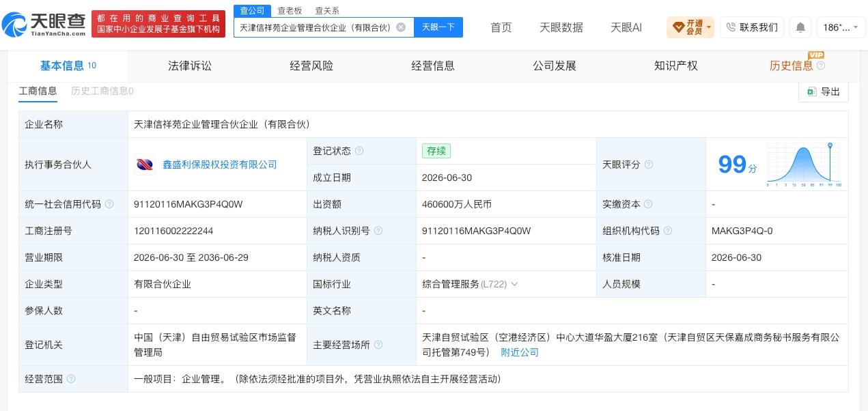Click 460600万人民币 capital value
The image size is (868, 411).
coord(457,204)
